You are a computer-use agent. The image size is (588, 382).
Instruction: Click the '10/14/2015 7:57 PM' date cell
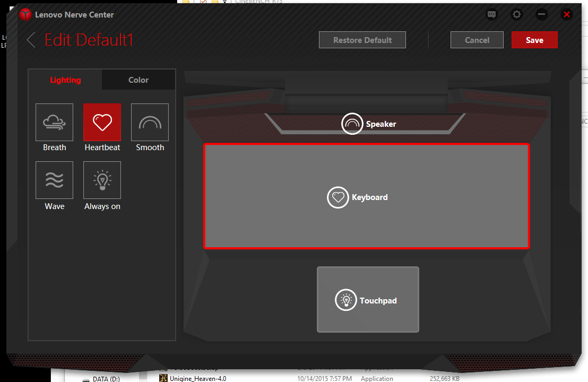pos(324,379)
